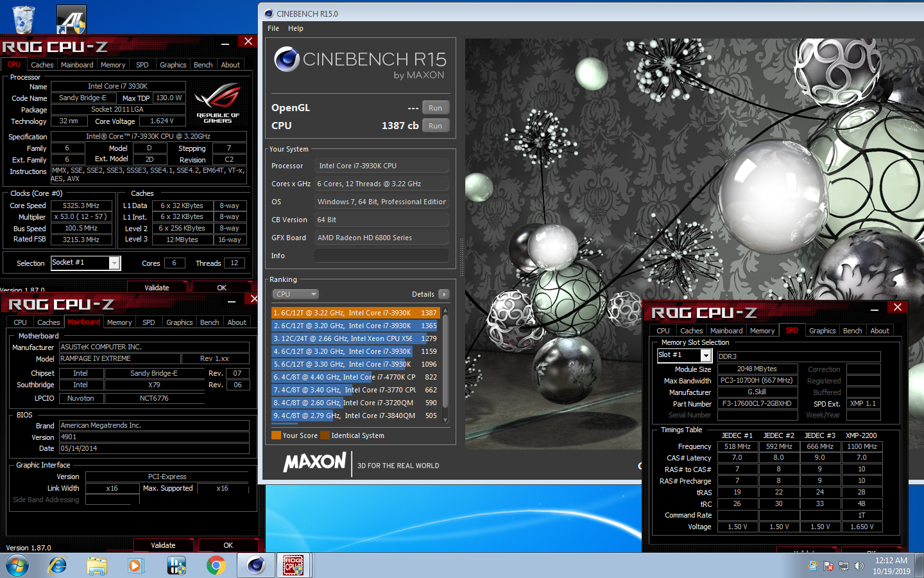Viewport: 924px width, 578px height.
Task: Open the Help menu in Cinebench
Action: tap(295, 28)
